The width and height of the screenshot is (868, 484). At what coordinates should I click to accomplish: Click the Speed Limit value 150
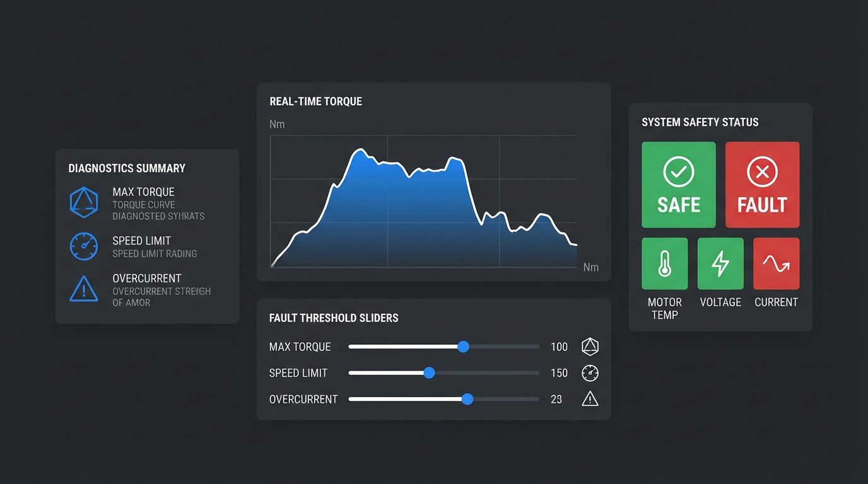[559, 373]
